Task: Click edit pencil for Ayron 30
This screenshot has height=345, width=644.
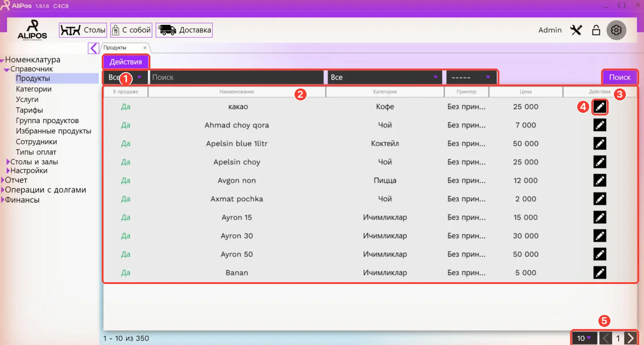Action: coord(600,236)
